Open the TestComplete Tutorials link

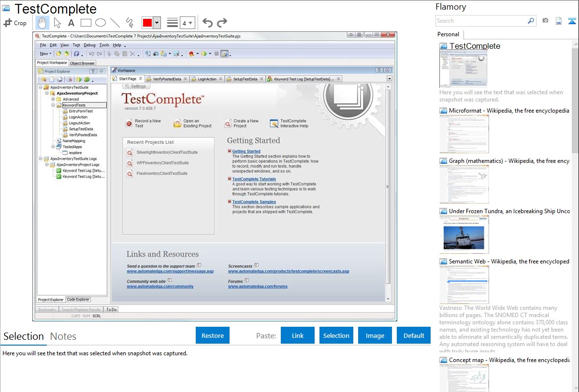[x=254, y=179]
